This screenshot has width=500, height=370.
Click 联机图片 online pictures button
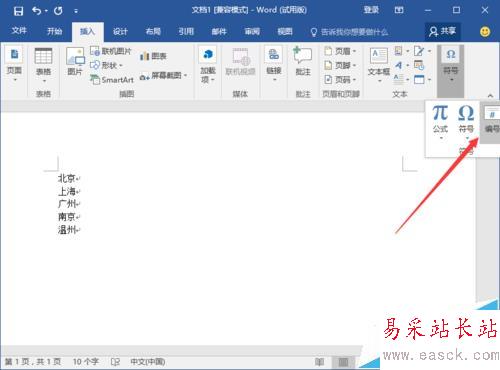coord(111,51)
